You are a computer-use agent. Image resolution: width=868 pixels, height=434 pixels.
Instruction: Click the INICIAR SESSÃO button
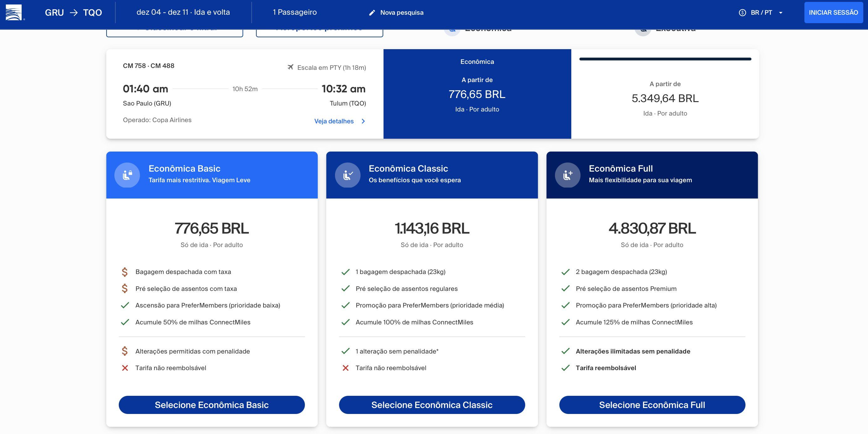pyautogui.click(x=833, y=13)
